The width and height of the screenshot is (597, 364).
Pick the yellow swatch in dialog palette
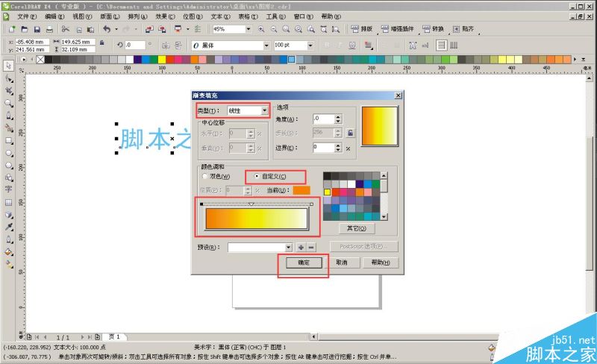(x=327, y=192)
